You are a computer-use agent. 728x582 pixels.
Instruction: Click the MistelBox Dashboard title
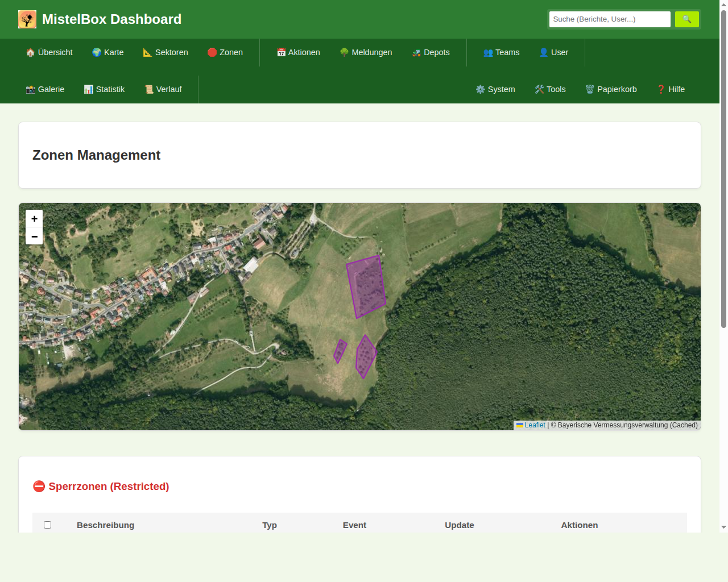[x=111, y=19]
